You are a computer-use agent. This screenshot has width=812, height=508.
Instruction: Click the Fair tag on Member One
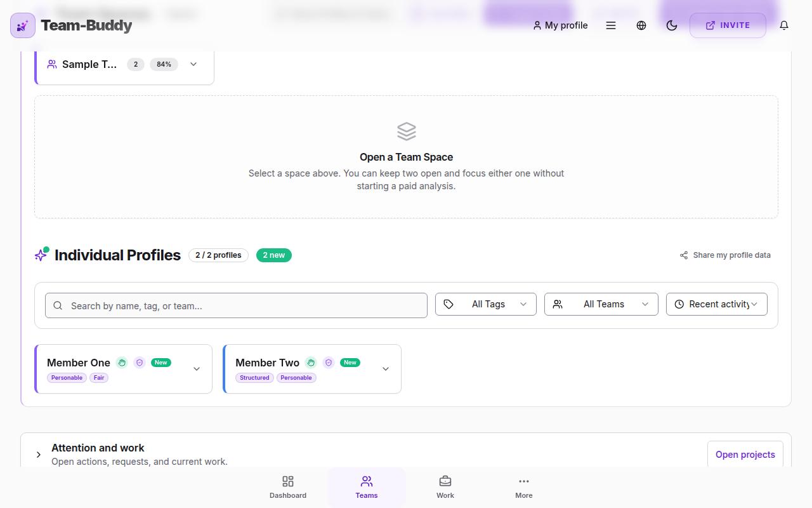(x=99, y=378)
